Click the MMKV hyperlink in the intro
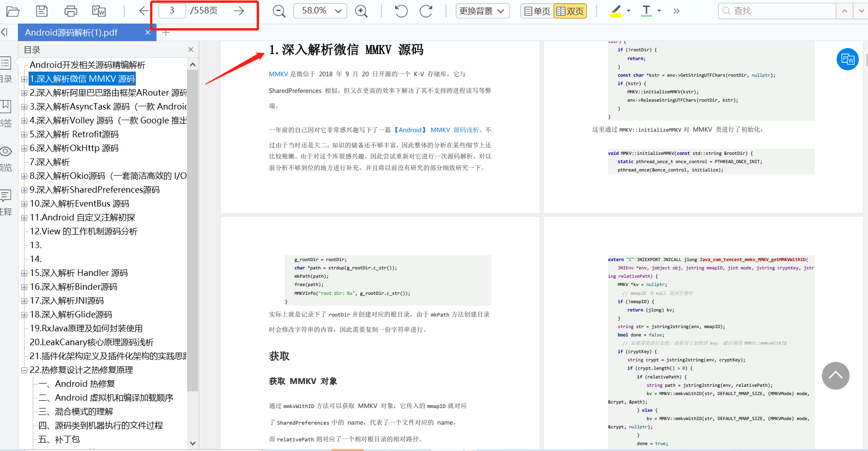The width and height of the screenshot is (868, 451). [278, 74]
